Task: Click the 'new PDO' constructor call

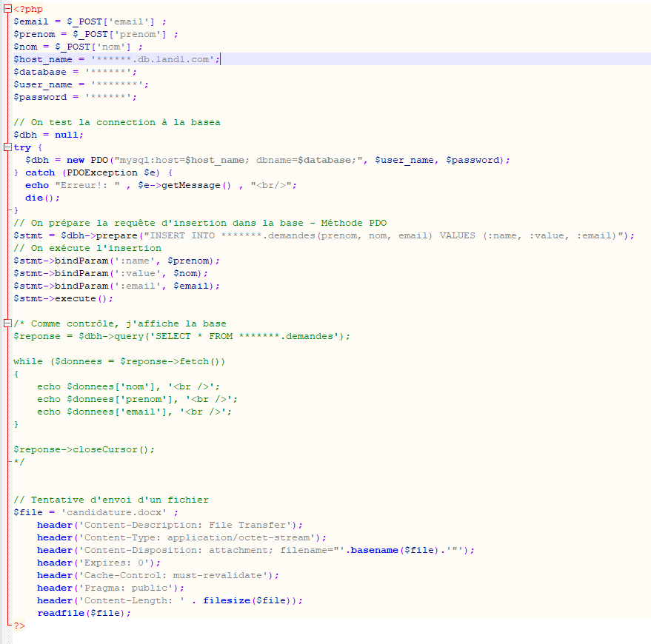Action: (87, 160)
